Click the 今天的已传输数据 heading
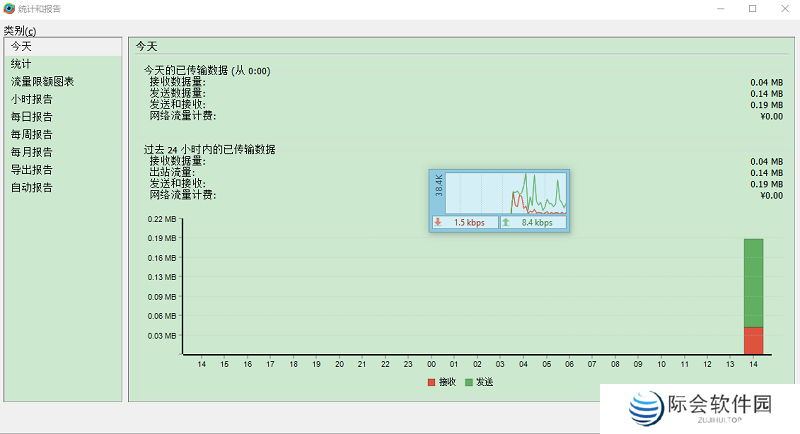Viewport: 800px width, 434px height. (207, 71)
